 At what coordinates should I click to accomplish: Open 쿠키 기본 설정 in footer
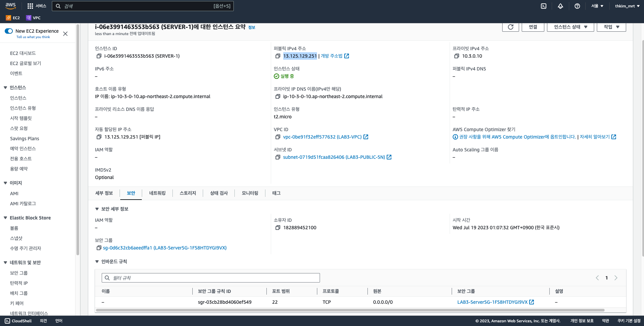coord(629,321)
